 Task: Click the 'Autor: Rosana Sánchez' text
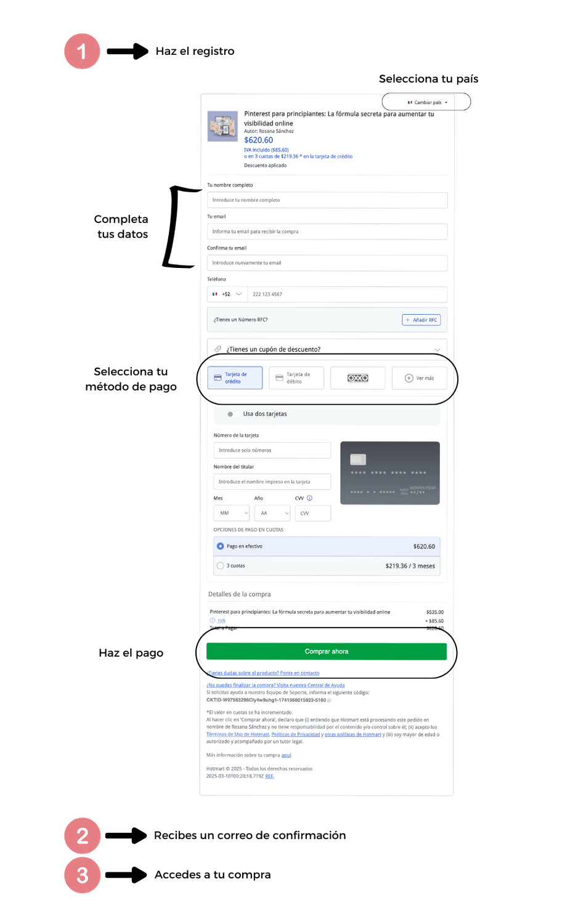tap(269, 131)
